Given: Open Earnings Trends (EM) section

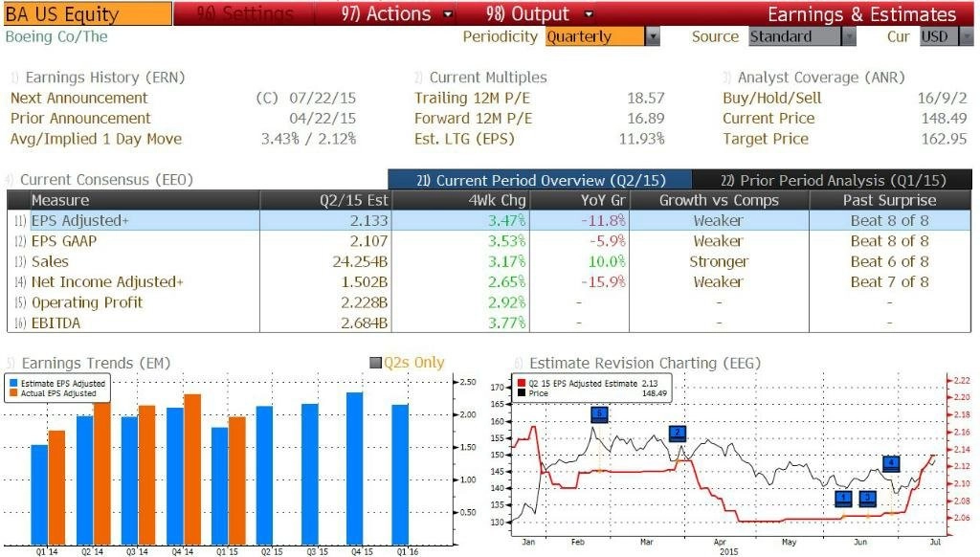Looking at the screenshot, I should 96,364.
